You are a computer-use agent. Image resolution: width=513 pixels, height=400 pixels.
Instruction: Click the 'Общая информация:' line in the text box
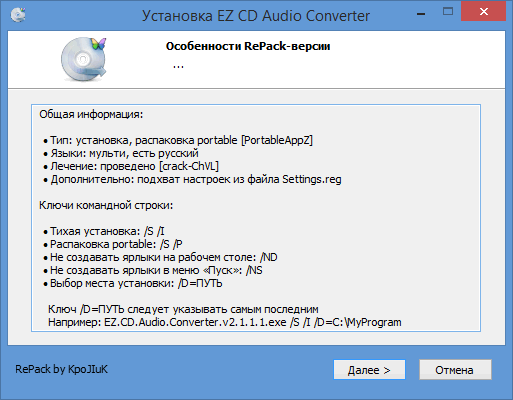point(91,114)
